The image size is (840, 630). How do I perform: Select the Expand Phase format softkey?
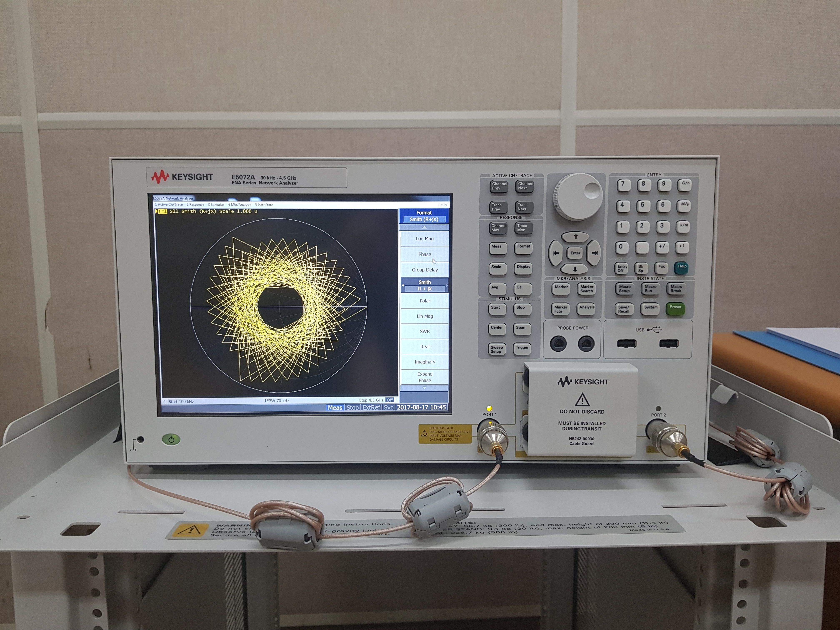point(425,377)
